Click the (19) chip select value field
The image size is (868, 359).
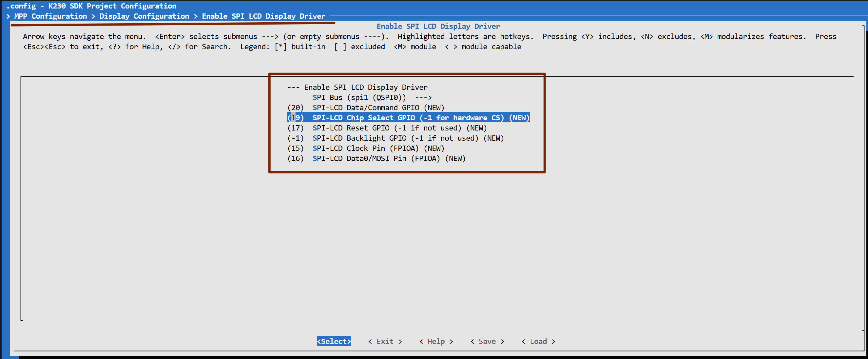point(296,118)
